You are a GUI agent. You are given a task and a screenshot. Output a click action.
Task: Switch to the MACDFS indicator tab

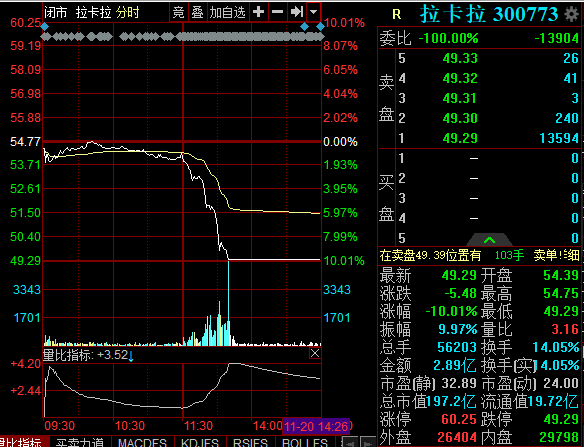coord(142,442)
